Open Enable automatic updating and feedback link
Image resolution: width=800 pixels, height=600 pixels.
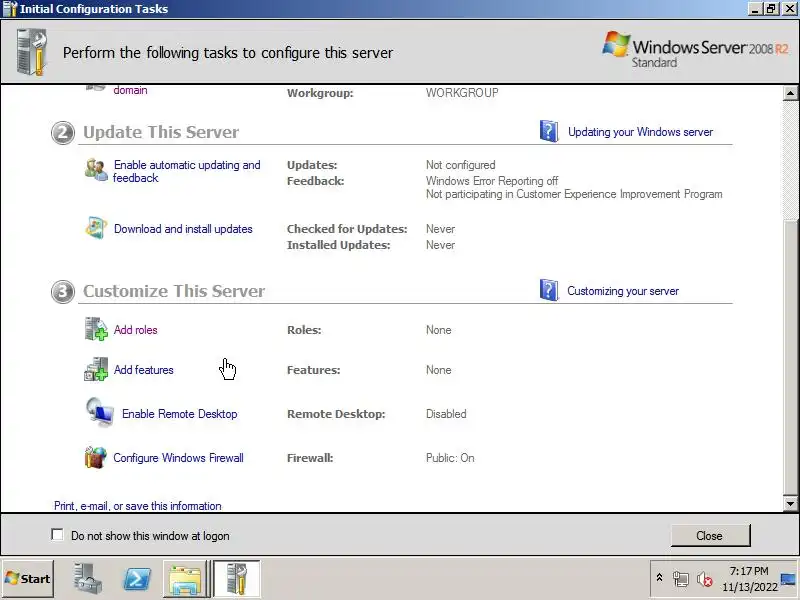click(x=187, y=171)
